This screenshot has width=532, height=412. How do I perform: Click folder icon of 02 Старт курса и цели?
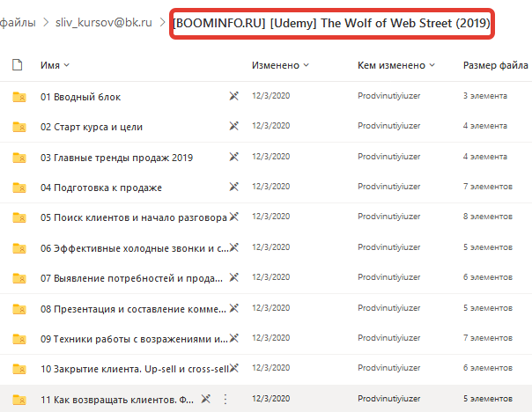pos(19,127)
